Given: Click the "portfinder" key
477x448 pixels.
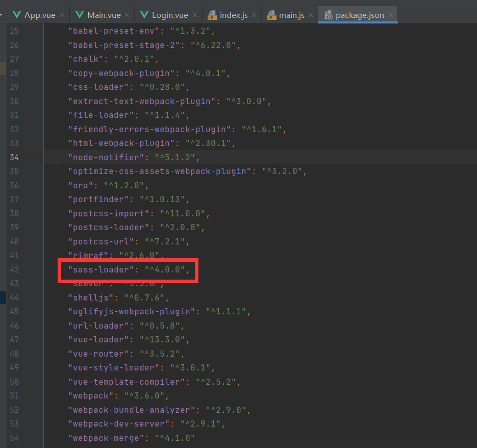Looking at the screenshot, I should tap(98, 200).
